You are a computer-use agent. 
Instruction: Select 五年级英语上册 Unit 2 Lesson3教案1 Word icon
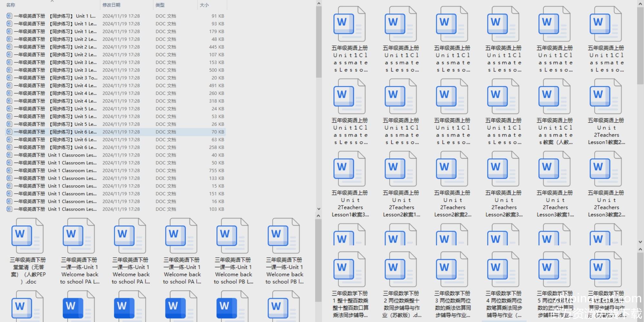click(x=554, y=169)
